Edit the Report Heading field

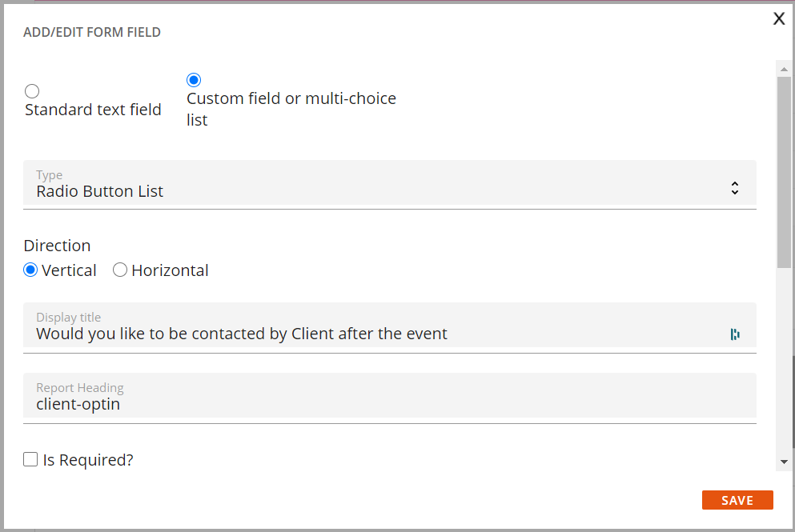click(390, 398)
